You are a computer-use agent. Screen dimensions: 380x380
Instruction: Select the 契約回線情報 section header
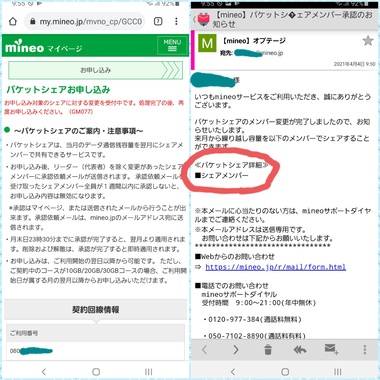(96, 310)
